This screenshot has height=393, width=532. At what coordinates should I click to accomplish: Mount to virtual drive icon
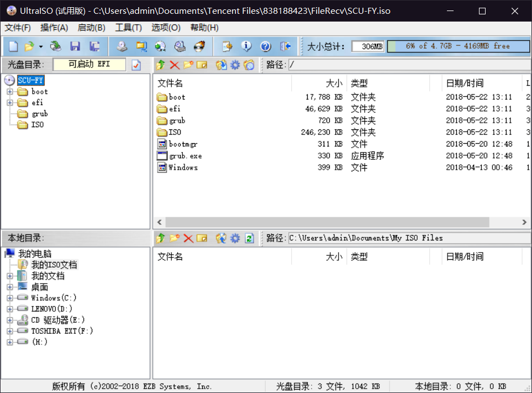(x=180, y=46)
